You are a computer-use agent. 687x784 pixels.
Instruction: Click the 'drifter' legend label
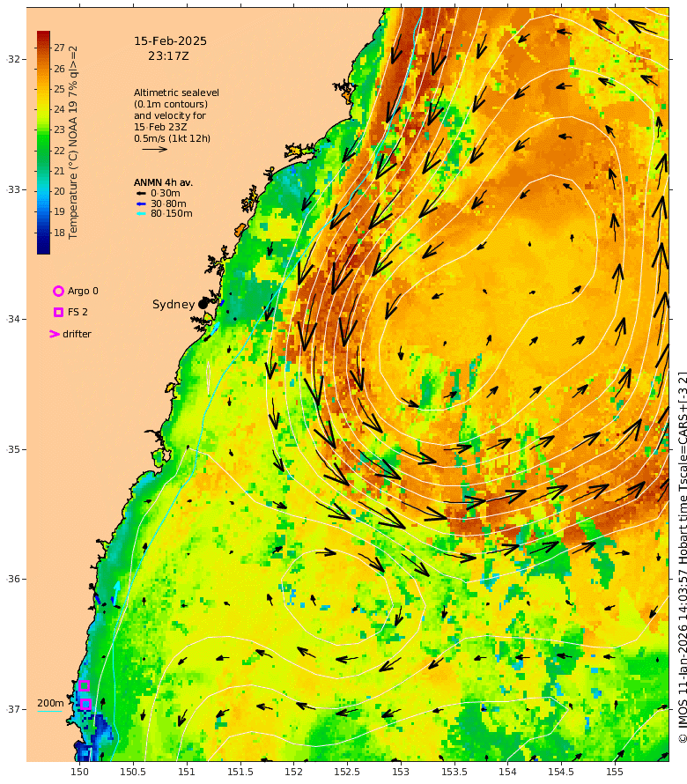coord(77,334)
